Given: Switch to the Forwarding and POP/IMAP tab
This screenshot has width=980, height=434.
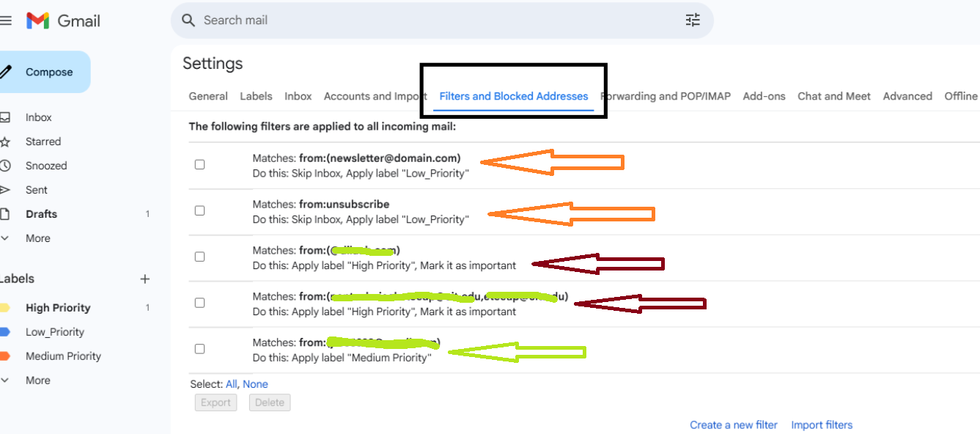Looking at the screenshot, I should point(666,95).
